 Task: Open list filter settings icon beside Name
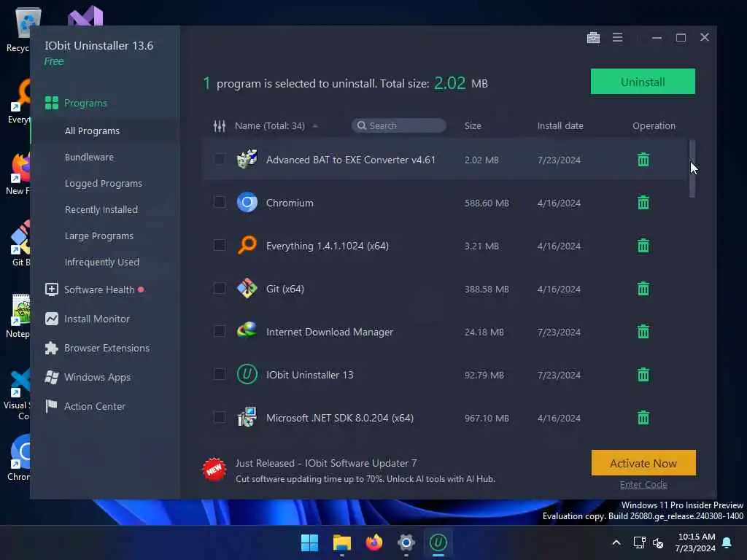(219, 125)
